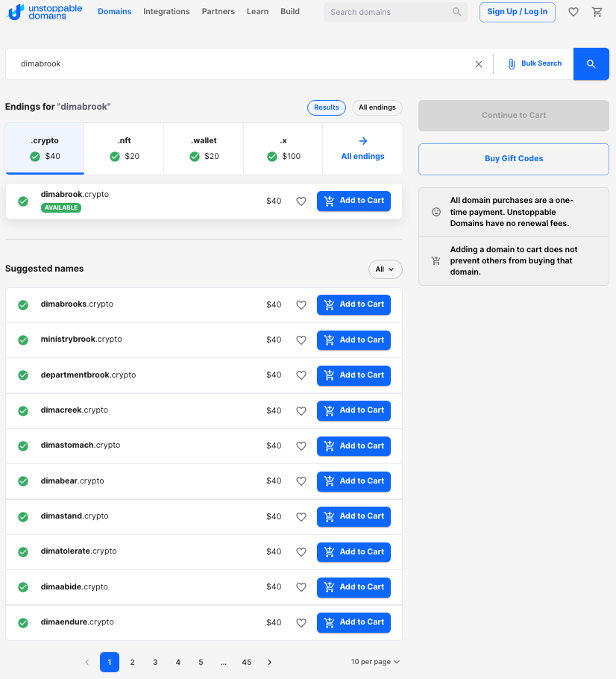Go to the next results page arrow
The image size is (616, 679).
point(270,662)
